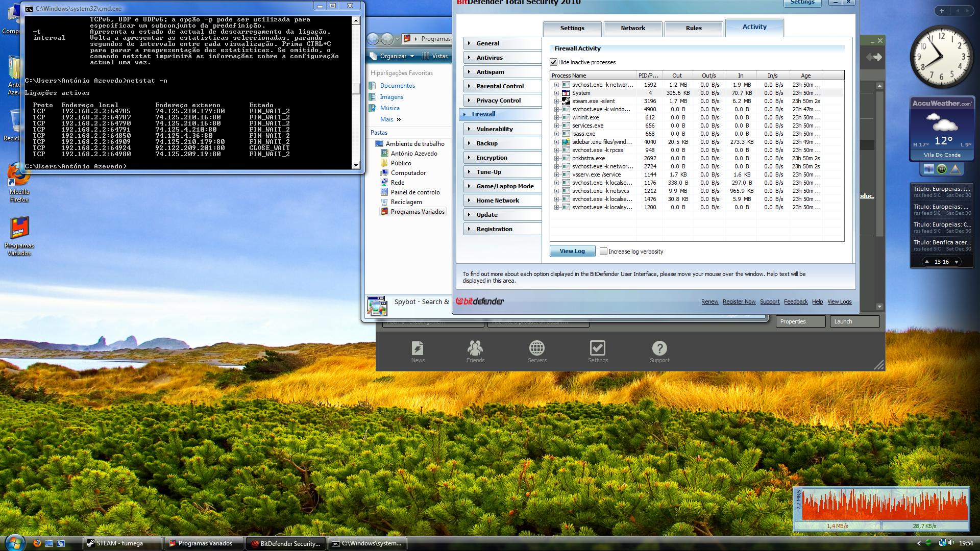Expand the vsserv.exe /service row
The height and width of the screenshot is (551, 980).
click(x=556, y=174)
